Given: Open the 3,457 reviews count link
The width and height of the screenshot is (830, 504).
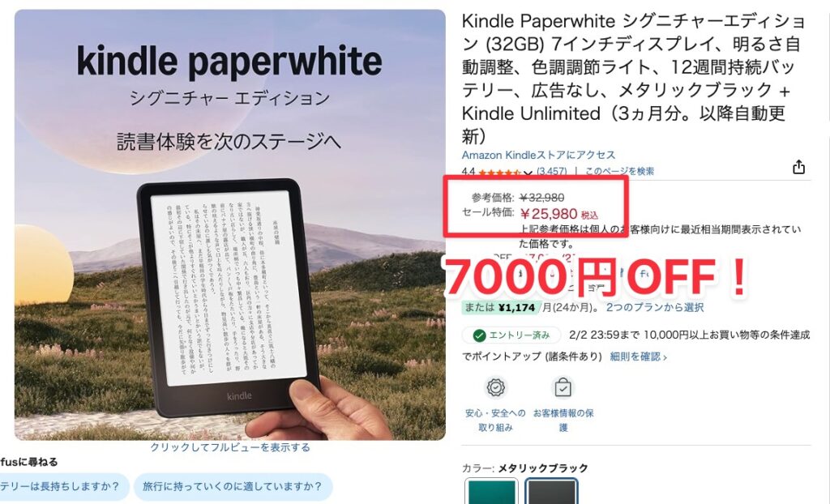Looking at the screenshot, I should [551, 172].
